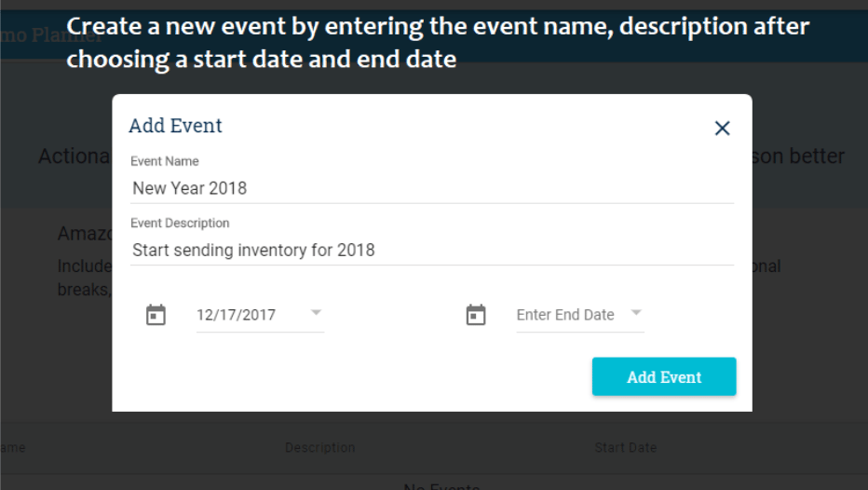Submit with the Add Event button

(x=664, y=376)
